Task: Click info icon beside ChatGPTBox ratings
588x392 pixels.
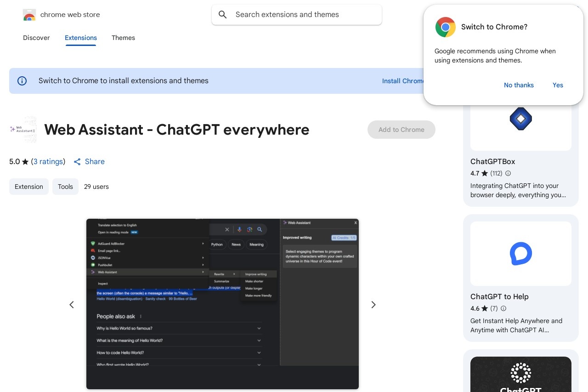Action: pos(508,173)
